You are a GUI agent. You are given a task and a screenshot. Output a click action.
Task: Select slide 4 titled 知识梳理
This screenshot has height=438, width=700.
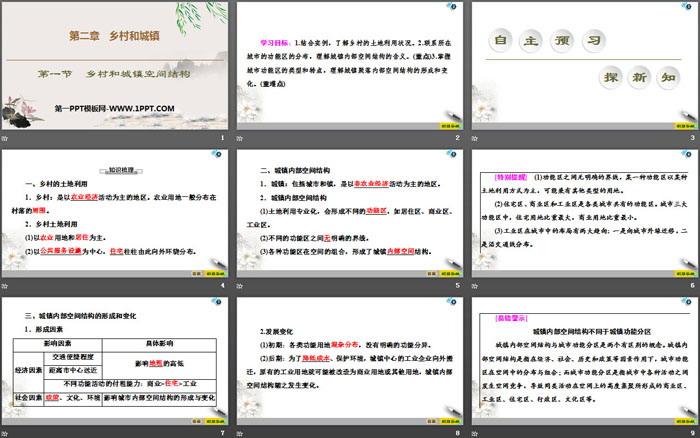[116, 212]
